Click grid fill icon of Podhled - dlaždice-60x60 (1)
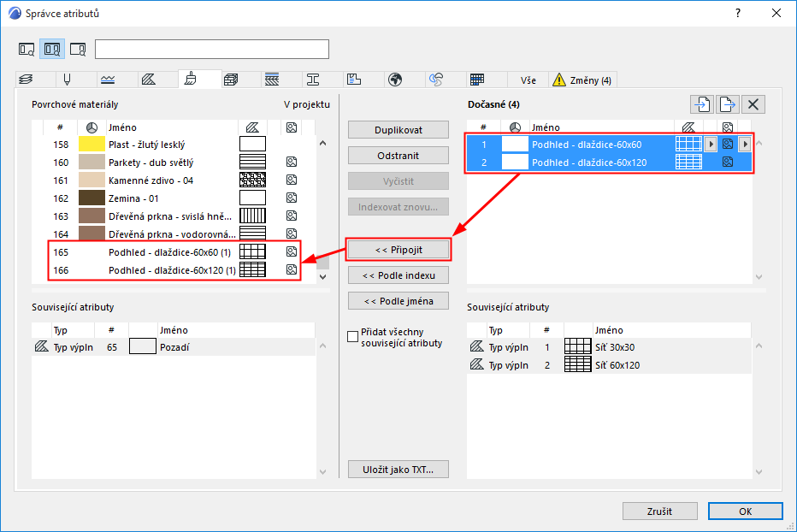 tap(252, 252)
